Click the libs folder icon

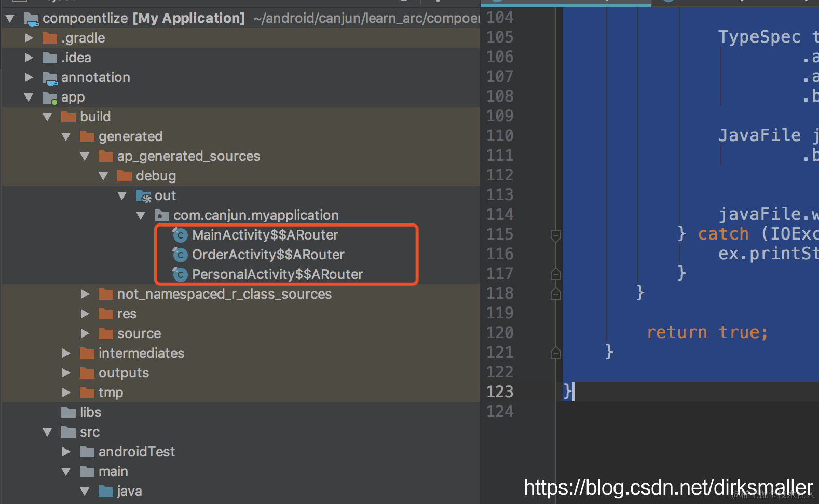[x=69, y=412]
